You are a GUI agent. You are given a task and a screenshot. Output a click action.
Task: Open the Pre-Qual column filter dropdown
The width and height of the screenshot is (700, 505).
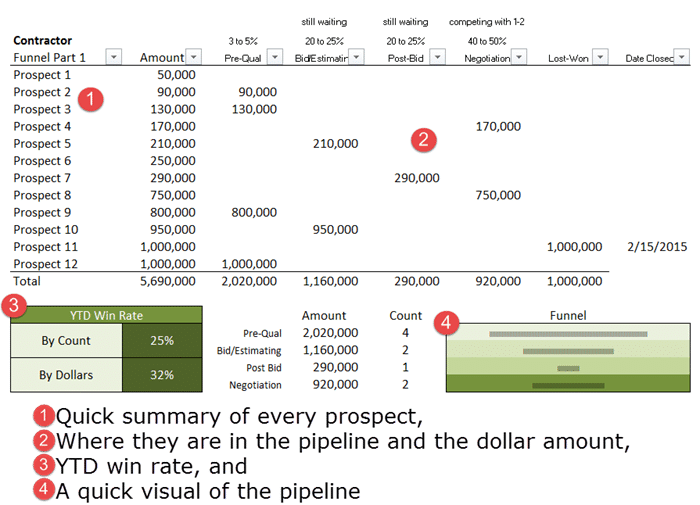click(275, 57)
